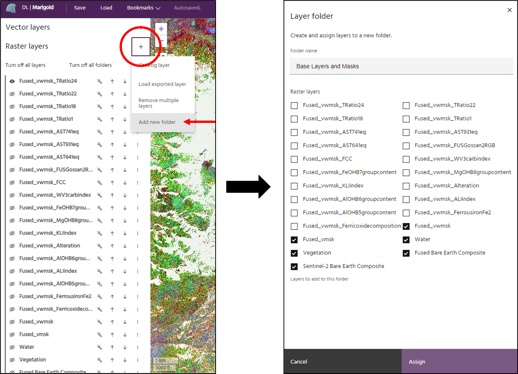Choose Load exported layer menu entry
Image resolution: width=518 pixels, height=374 pixels.
click(162, 84)
